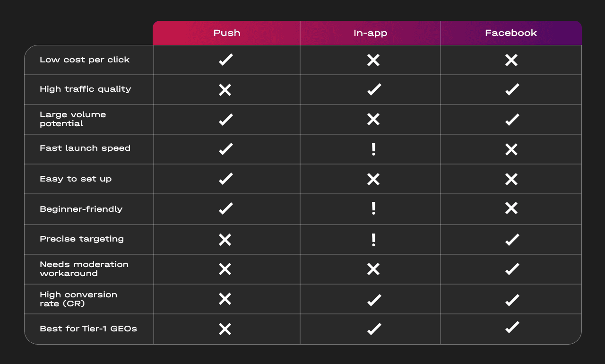The width and height of the screenshot is (605, 364).
Task: Click the In-app cross for Low cost per click
Action: tap(373, 60)
